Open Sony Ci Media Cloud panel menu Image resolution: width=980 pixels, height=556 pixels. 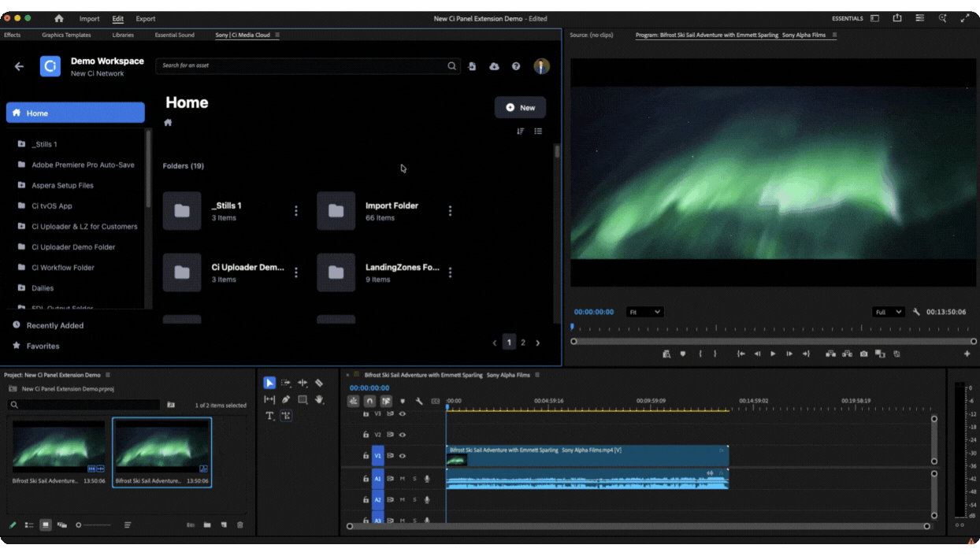click(277, 35)
